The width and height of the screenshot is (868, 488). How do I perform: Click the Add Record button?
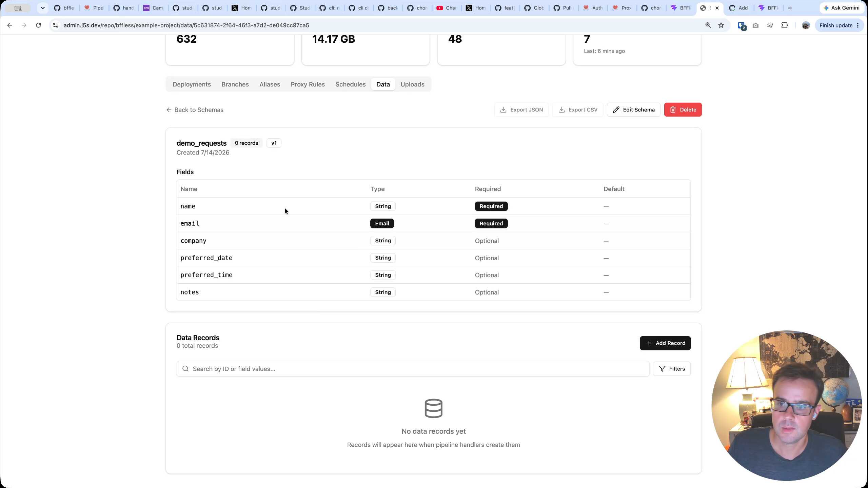665,343
